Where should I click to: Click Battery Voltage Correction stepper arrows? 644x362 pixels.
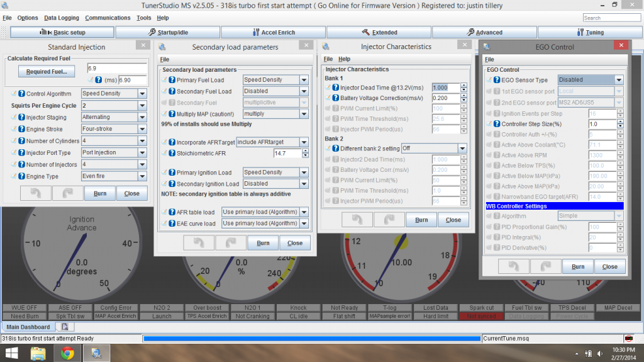[x=464, y=98]
